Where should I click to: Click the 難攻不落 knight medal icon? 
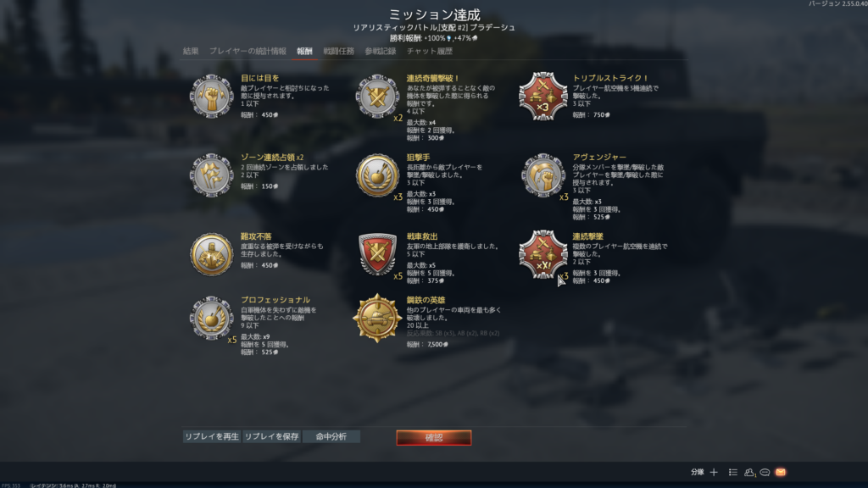(211, 254)
